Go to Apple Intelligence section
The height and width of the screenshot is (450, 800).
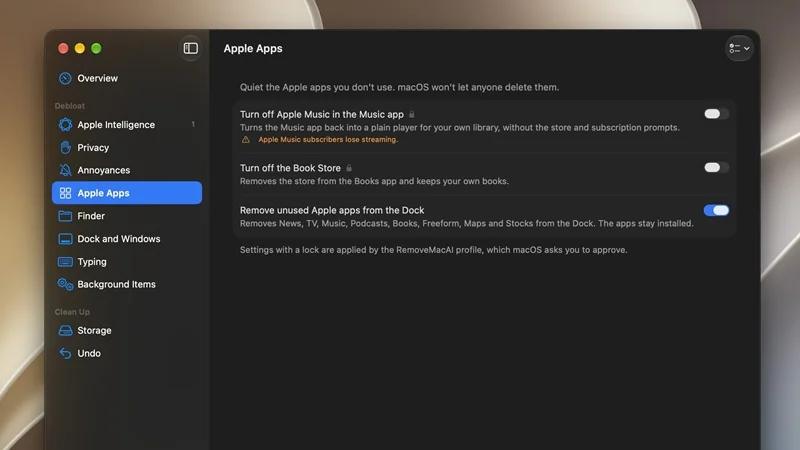[x=127, y=124]
